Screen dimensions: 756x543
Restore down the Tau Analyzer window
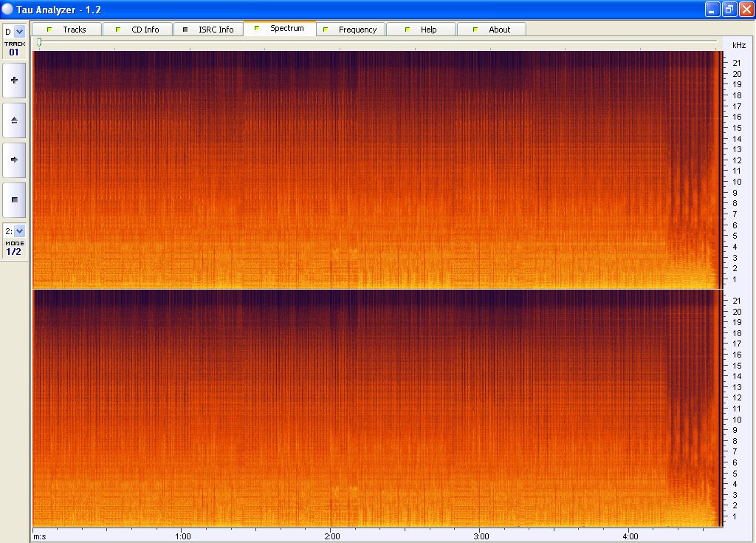tap(729, 10)
